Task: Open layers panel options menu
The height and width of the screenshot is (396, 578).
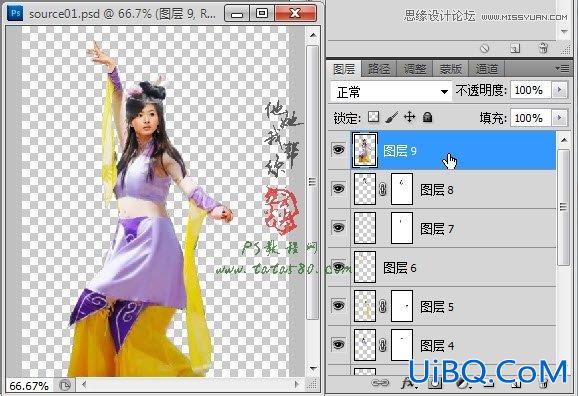Action: click(x=563, y=68)
